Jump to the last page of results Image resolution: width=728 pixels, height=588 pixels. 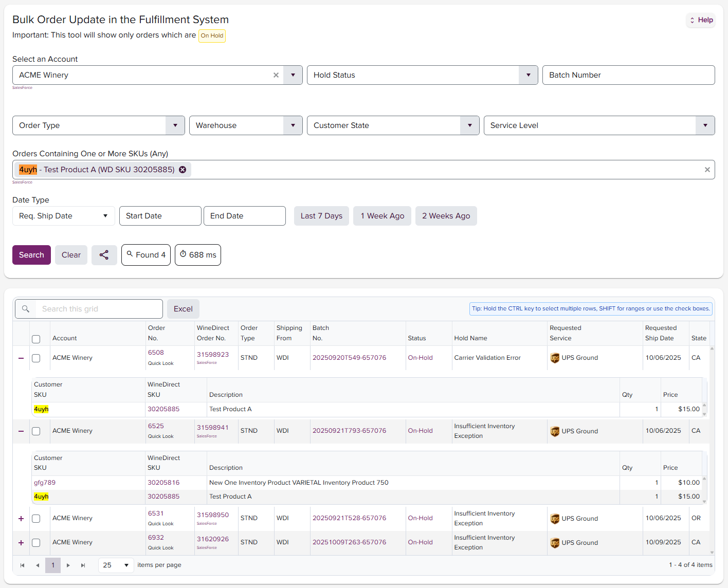(x=83, y=565)
